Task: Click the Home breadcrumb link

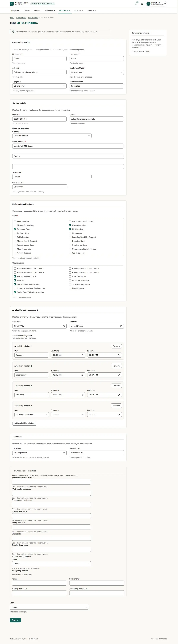Action: (12, 18)
